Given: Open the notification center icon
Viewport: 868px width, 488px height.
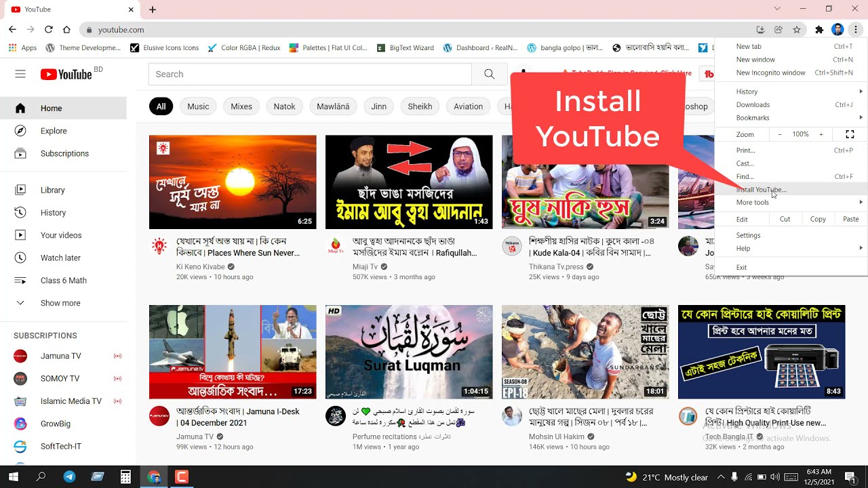Looking at the screenshot, I should click(x=850, y=476).
